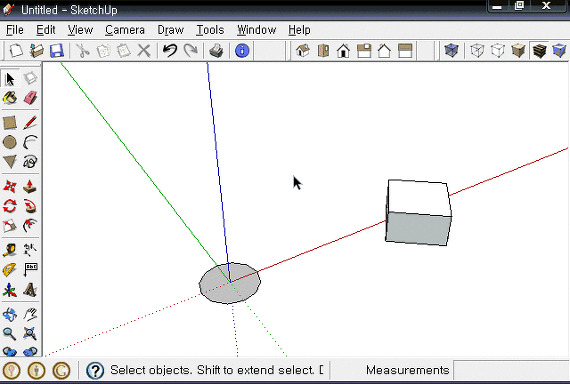Select the 3D Text tool
This screenshot has width=570, height=384.
pos(30,290)
